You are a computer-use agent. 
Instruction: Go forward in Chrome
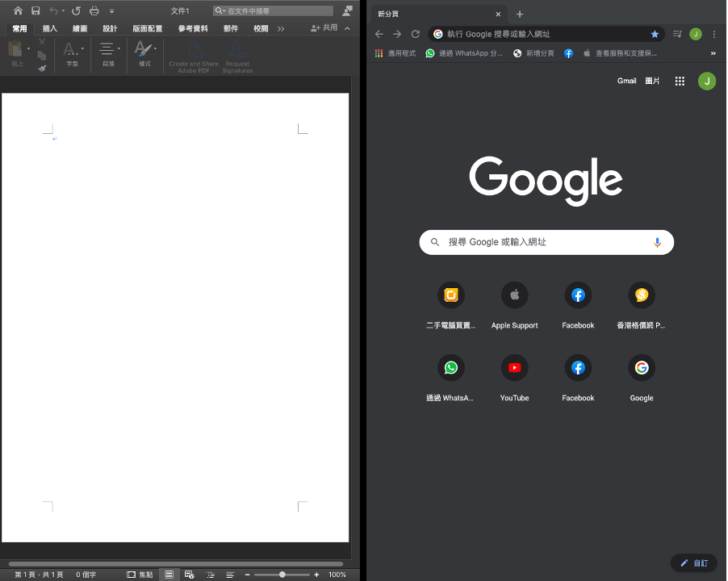point(397,34)
